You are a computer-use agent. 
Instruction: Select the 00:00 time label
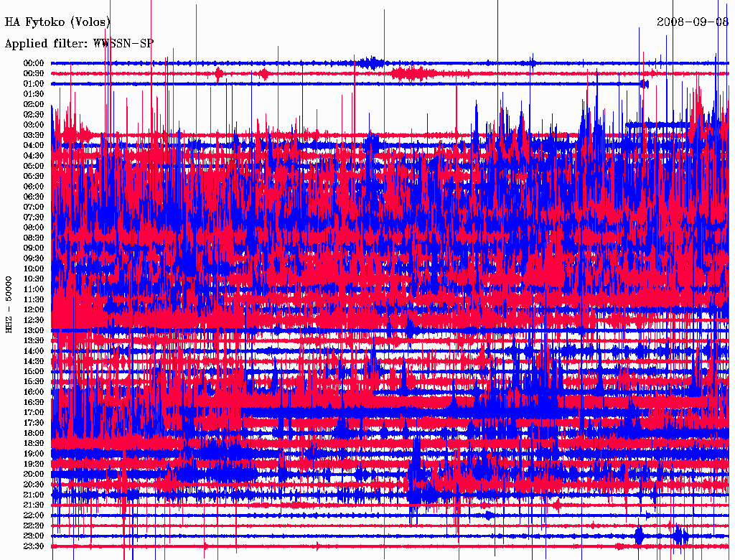tap(34, 63)
